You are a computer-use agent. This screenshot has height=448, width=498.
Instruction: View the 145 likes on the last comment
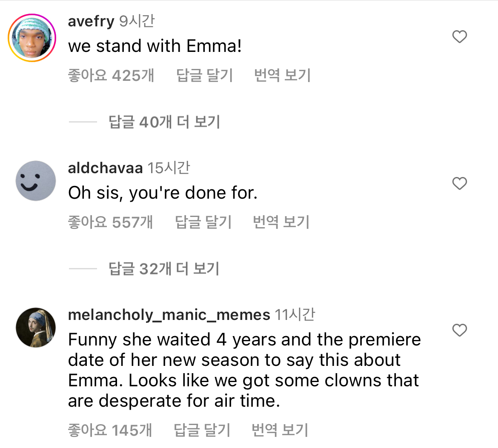point(110,430)
